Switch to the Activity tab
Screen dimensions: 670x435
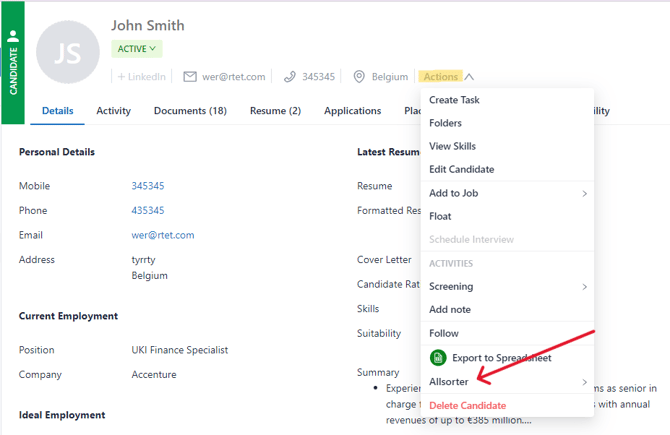[x=113, y=111]
